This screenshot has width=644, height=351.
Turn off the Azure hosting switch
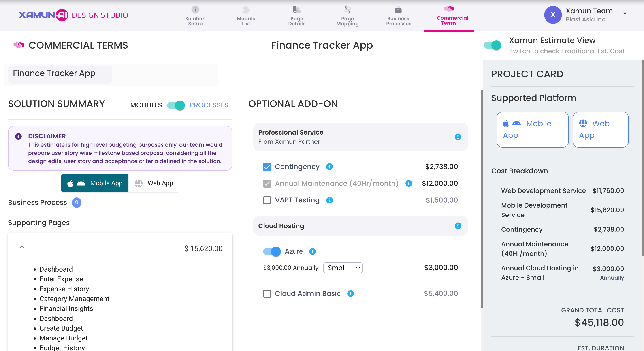point(272,251)
